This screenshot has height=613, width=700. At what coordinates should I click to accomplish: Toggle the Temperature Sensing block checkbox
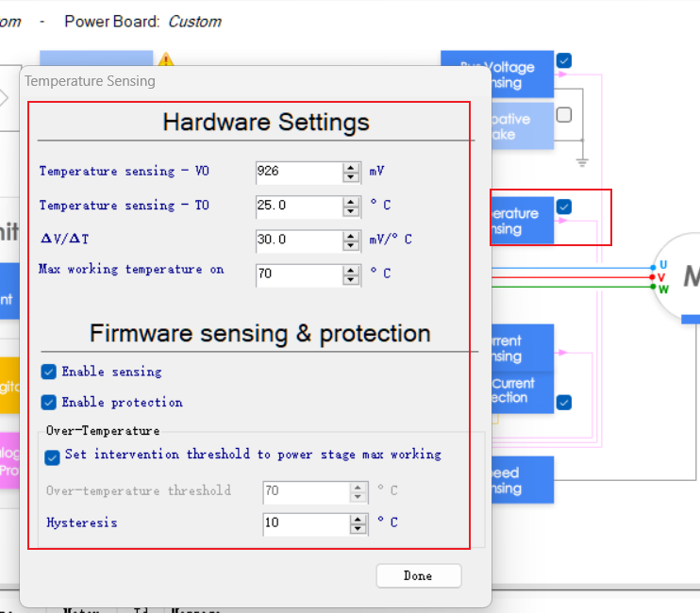(564, 207)
